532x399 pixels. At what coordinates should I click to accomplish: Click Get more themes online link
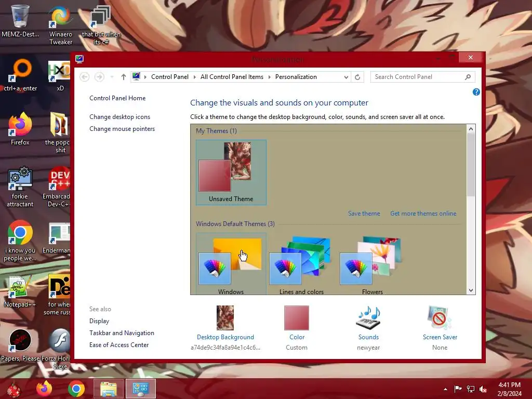click(x=423, y=214)
